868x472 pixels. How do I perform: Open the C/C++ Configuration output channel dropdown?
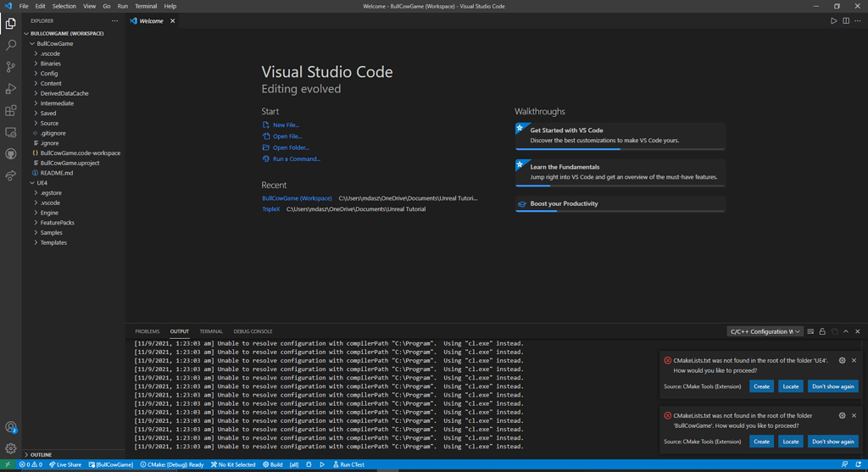[x=765, y=331]
